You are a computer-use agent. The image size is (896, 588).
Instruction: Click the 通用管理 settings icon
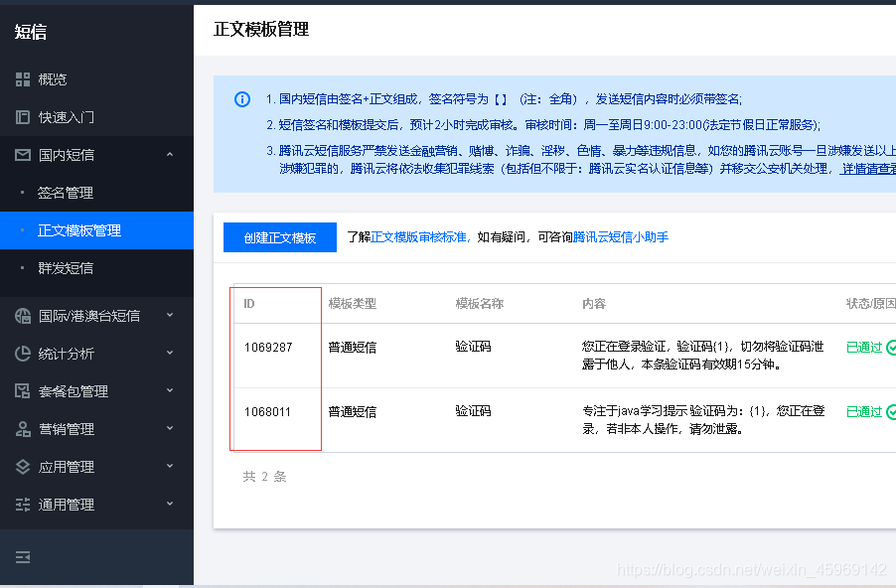coord(22,504)
